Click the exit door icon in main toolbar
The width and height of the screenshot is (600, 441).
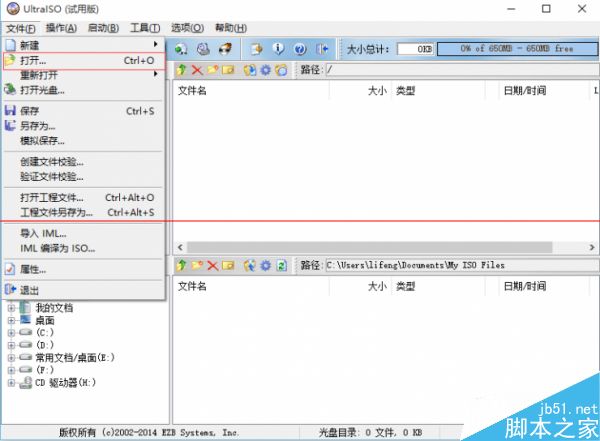click(x=322, y=48)
